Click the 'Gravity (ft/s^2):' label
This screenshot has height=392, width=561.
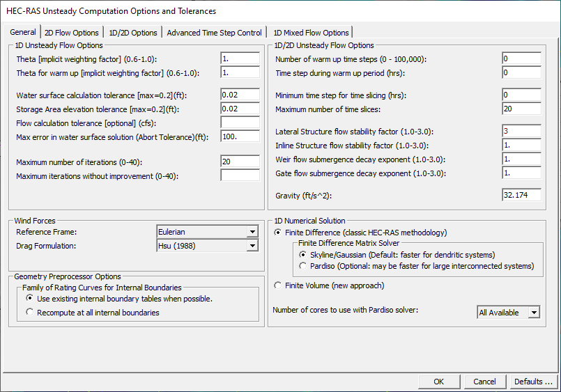[304, 196]
